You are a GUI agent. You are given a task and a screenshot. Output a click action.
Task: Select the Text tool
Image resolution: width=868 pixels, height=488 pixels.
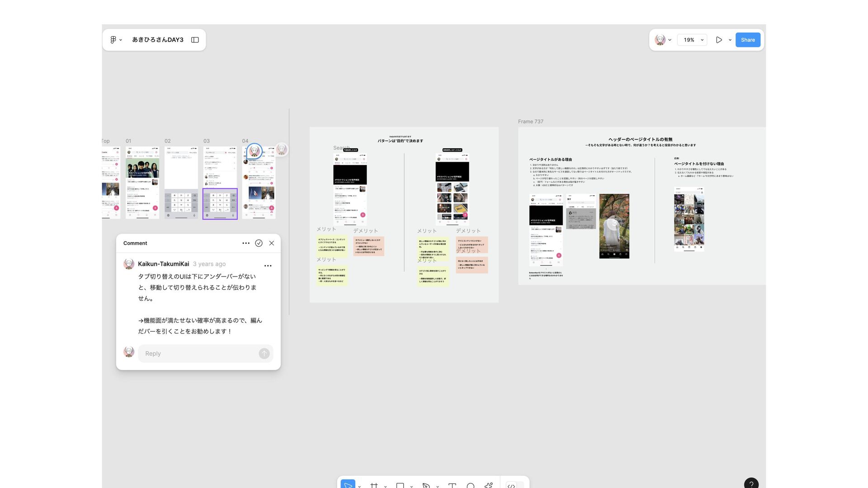[452, 485]
